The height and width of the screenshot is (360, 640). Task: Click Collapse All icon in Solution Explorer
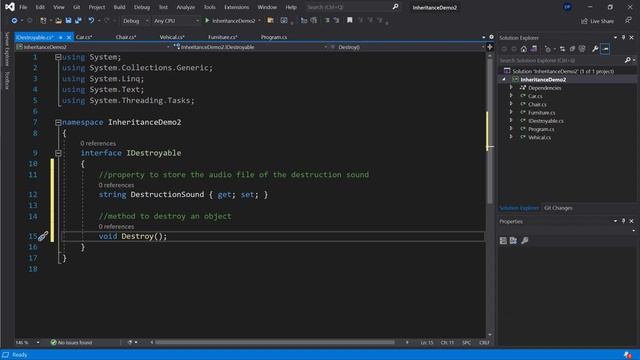coord(572,49)
